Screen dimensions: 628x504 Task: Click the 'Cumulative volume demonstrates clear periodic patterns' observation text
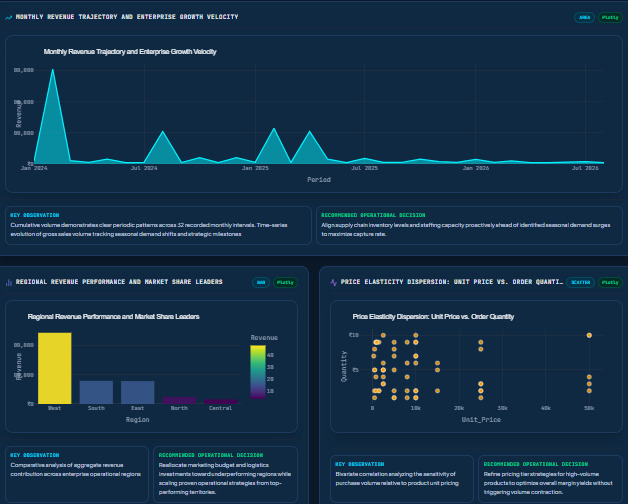(149, 230)
